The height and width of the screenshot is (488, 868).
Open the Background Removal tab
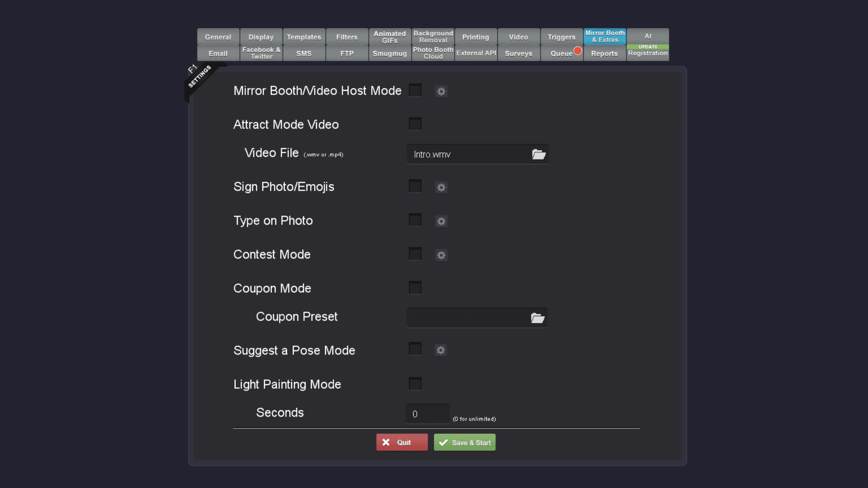coord(433,37)
